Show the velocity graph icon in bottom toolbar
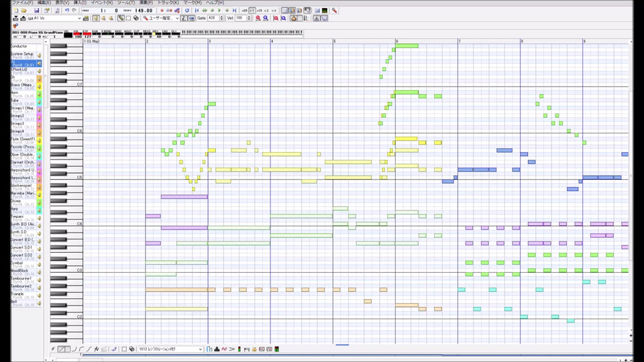 point(209,349)
